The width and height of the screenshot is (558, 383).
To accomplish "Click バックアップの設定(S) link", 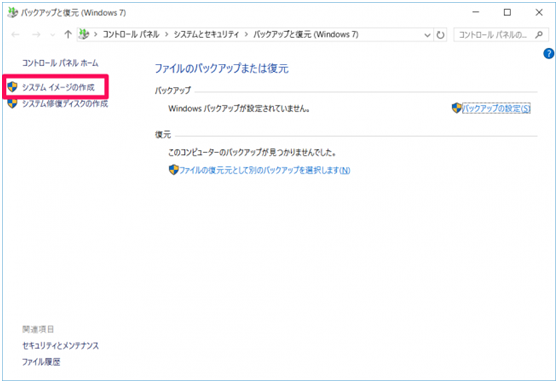I will (x=496, y=108).
